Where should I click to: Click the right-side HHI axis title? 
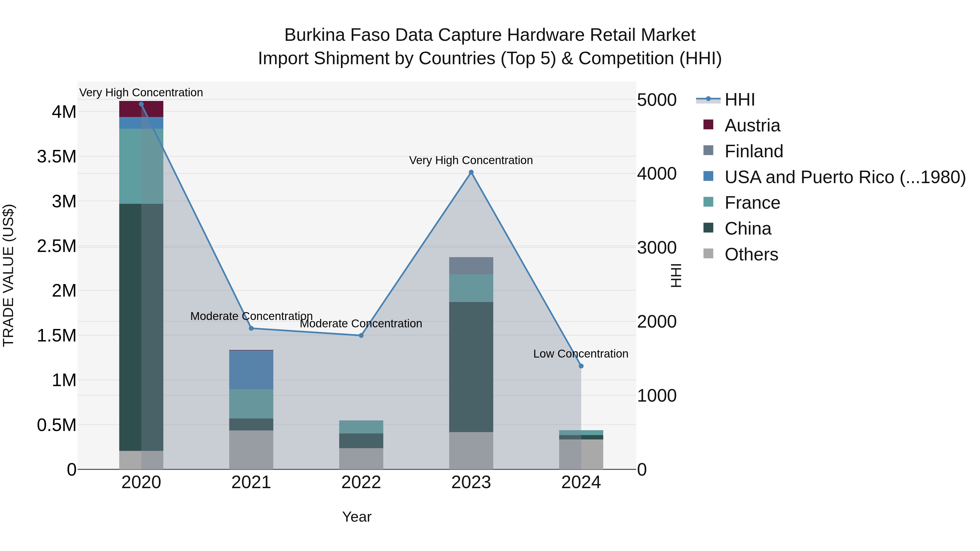[x=676, y=275]
